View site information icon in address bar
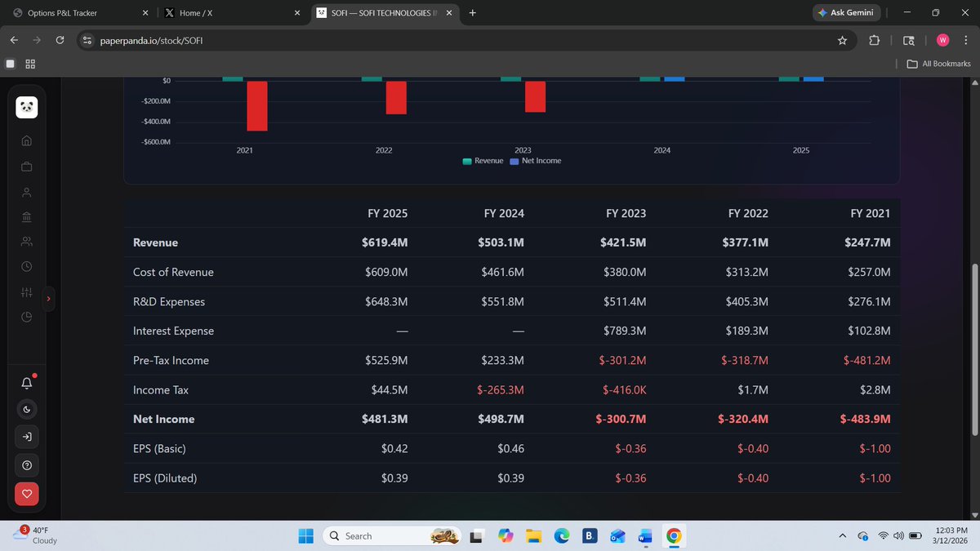The image size is (980, 551). 88,40
